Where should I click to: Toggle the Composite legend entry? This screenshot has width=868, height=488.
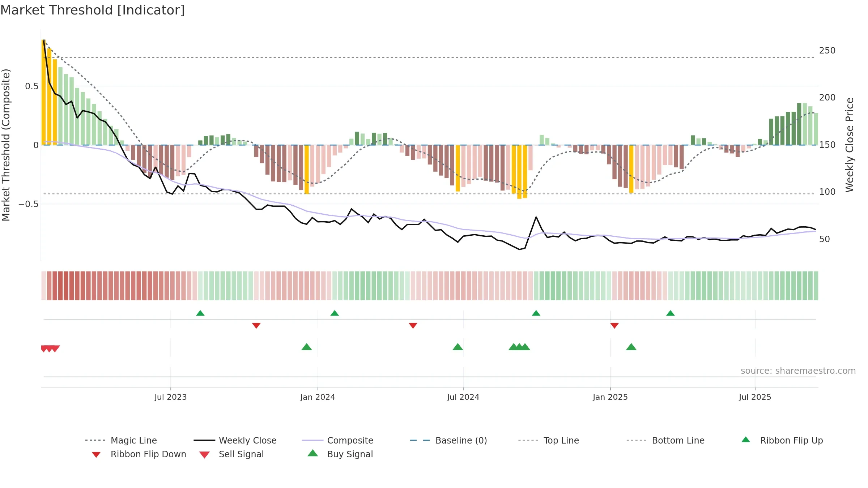pos(337,440)
